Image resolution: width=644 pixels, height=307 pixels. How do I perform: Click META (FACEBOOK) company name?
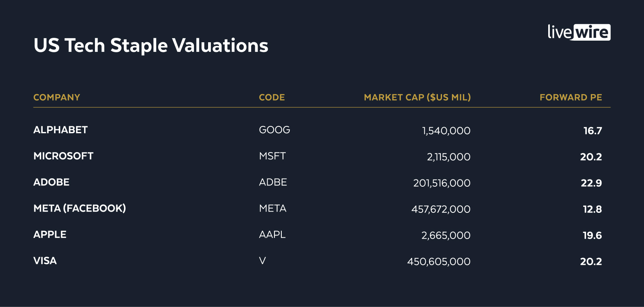pos(80,208)
